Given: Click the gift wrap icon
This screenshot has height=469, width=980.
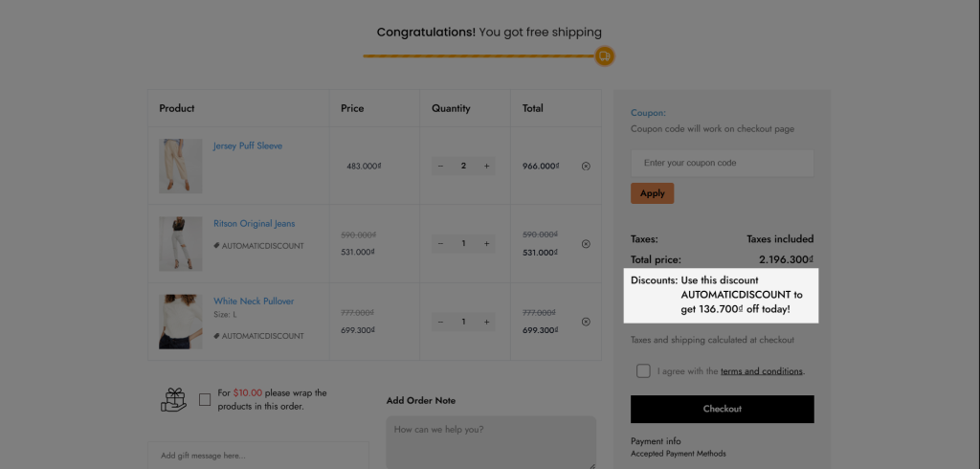Looking at the screenshot, I should (x=174, y=399).
